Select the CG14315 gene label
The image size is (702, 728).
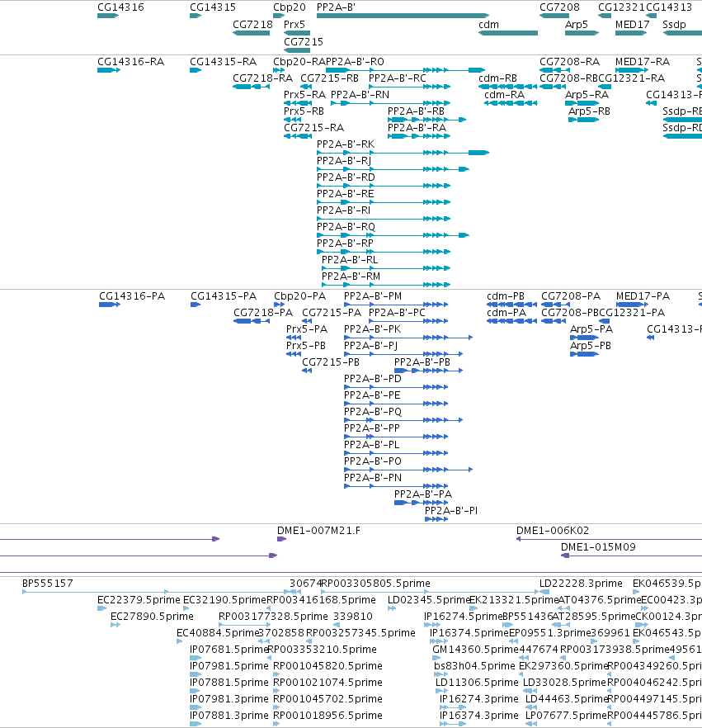213,7
